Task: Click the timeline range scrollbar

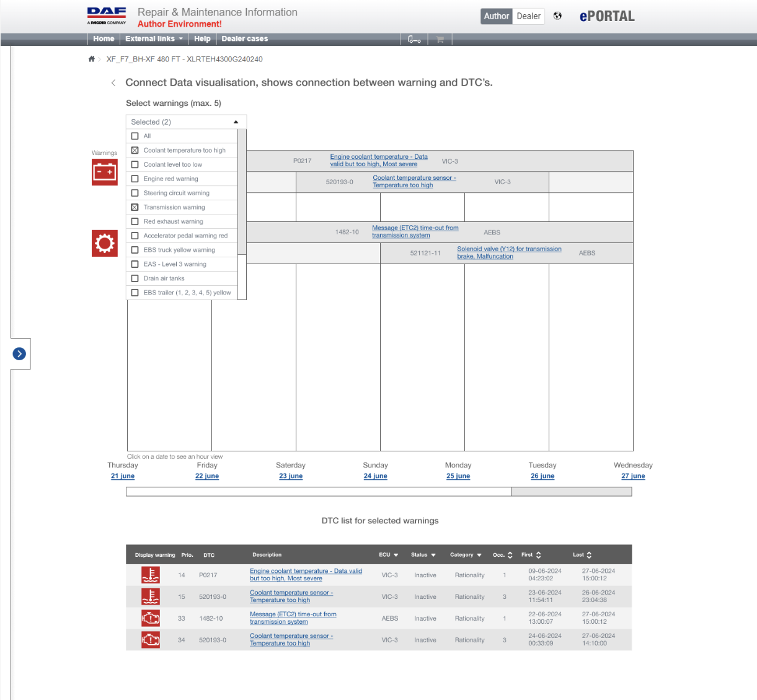Action: [318, 492]
